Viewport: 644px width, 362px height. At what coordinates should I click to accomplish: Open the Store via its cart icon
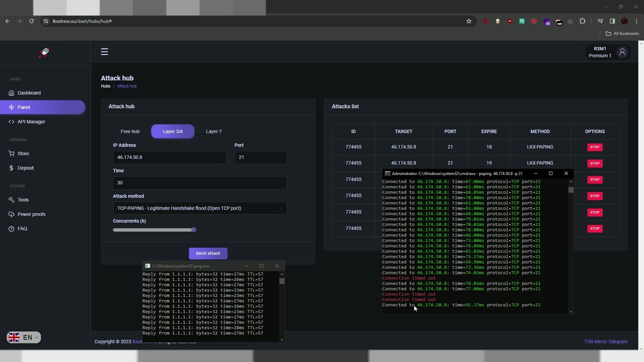point(12,153)
